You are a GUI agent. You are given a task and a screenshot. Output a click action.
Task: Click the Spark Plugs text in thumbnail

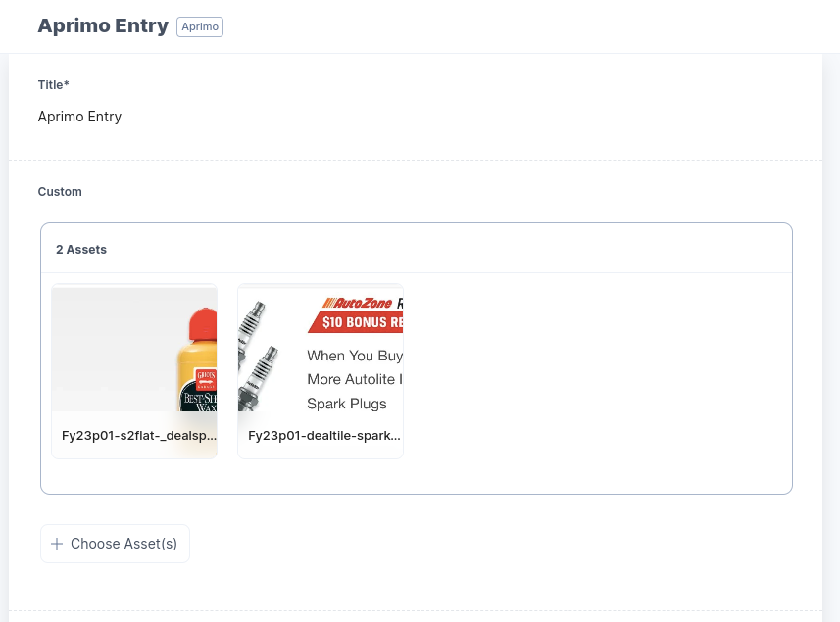(347, 404)
